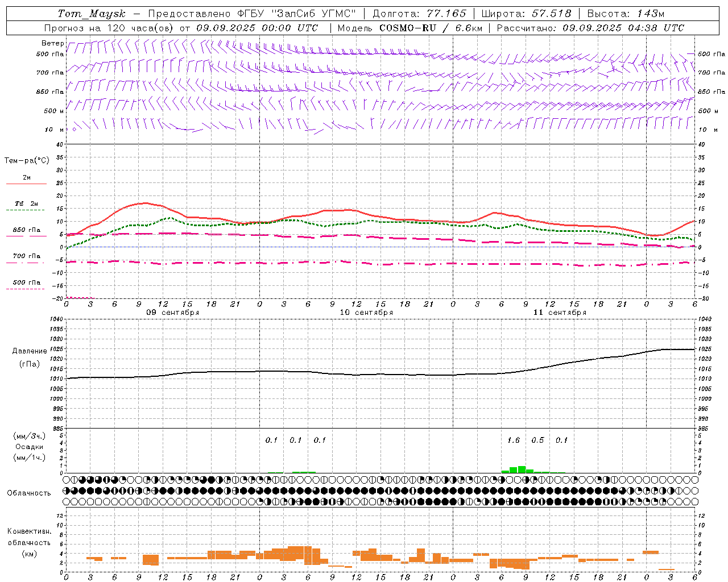Image resolution: width=728 pixels, height=582 pixels.
Task: Click the Облачность cloud cover label
Action: [x=28, y=493]
